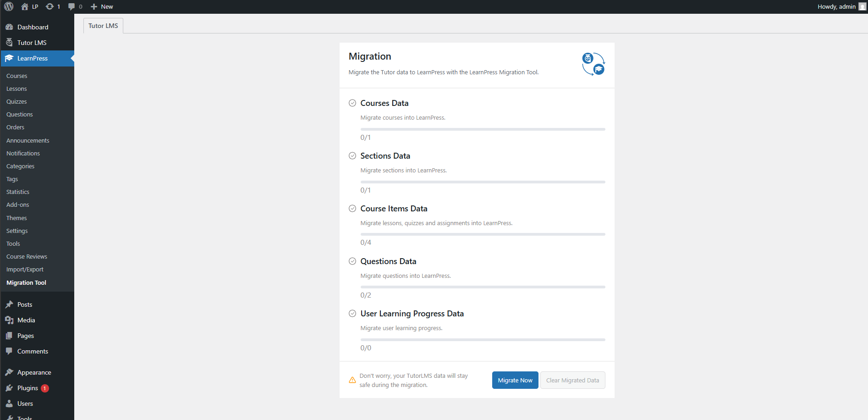View comments via the speech bubble icon
868x420 pixels.
point(72,6)
